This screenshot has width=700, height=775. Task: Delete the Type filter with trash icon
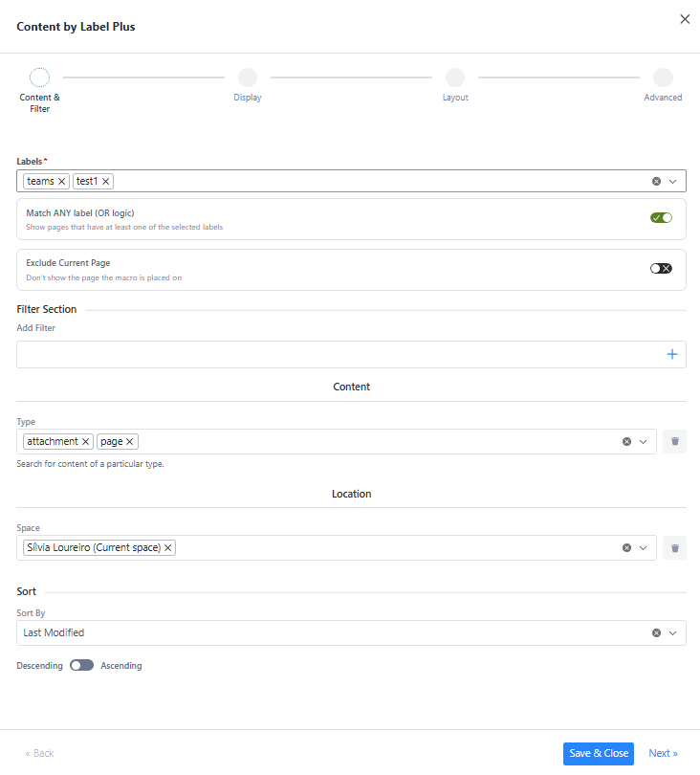[675, 441]
